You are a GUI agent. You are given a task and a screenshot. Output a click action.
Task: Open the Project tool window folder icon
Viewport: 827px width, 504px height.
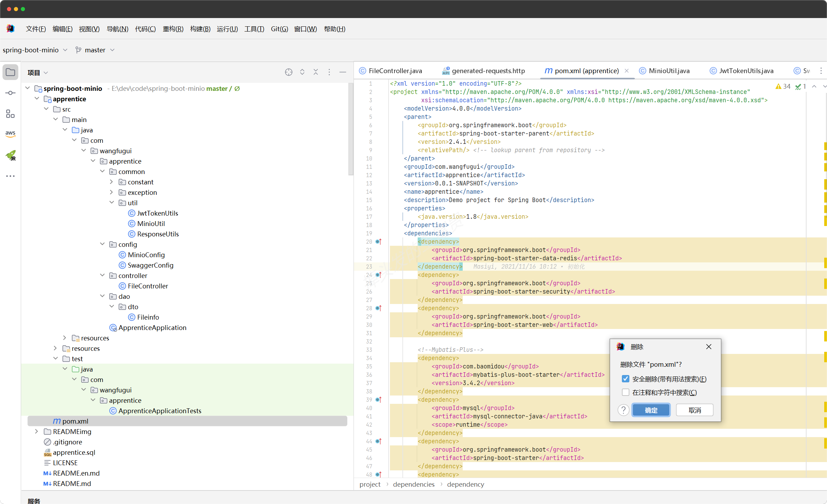(x=10, y=72)
